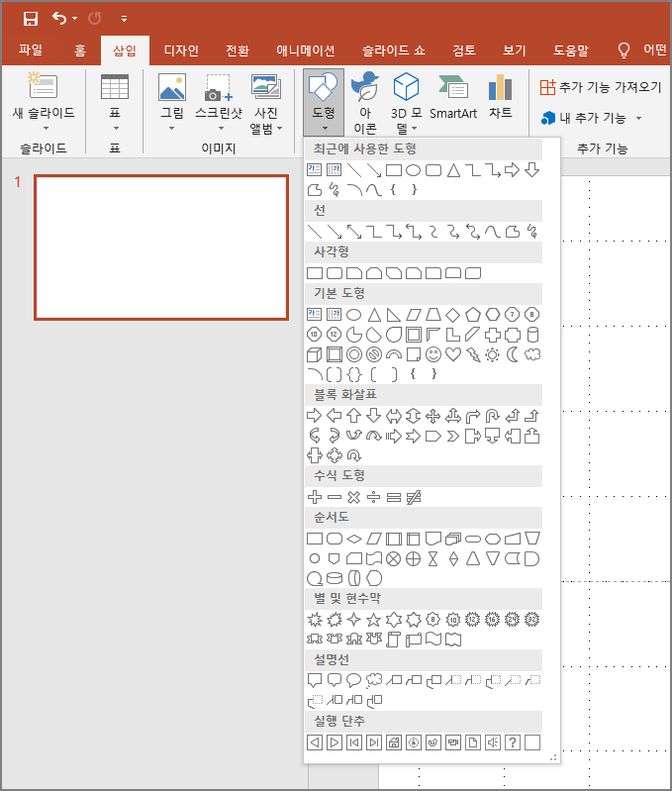Select the oval shape in 기본 도형
This screenshot has height=791, width=672.
[x=354, y=315]
